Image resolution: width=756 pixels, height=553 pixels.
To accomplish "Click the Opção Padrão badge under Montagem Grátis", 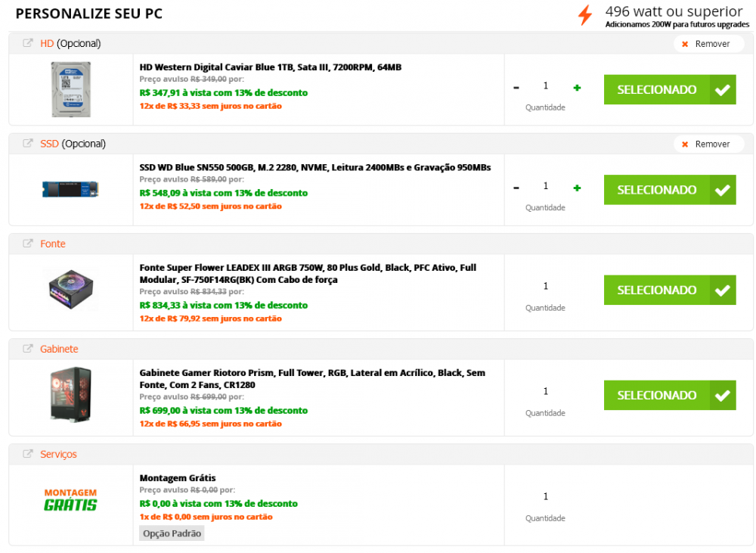I will point(172,533).
